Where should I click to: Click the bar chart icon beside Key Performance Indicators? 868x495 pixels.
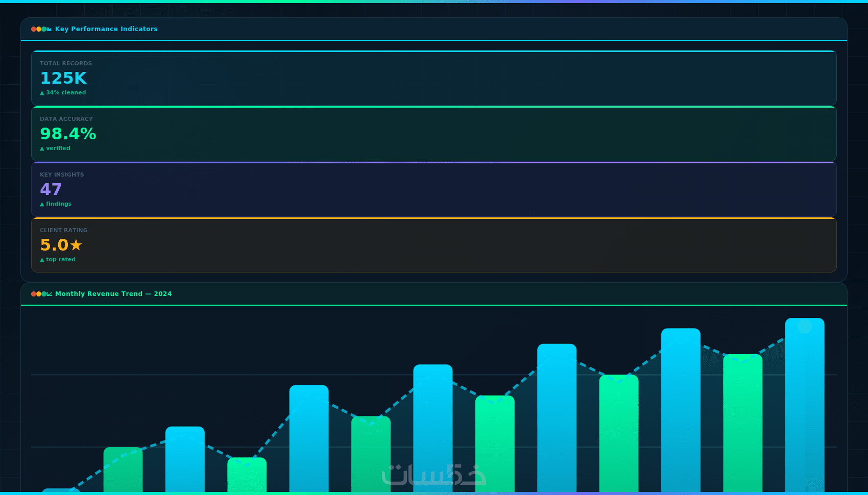click(50, 29)
